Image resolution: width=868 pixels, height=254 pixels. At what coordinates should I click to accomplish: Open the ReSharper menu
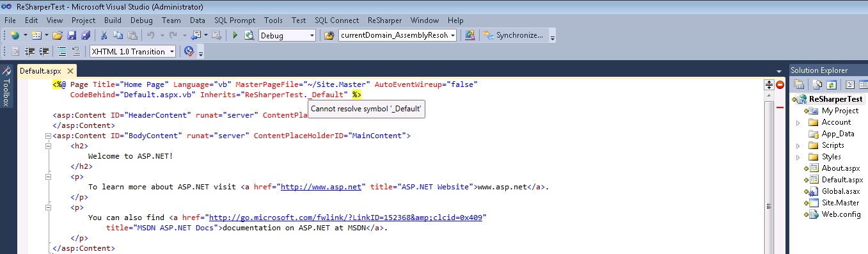click(x=384, y=20)
